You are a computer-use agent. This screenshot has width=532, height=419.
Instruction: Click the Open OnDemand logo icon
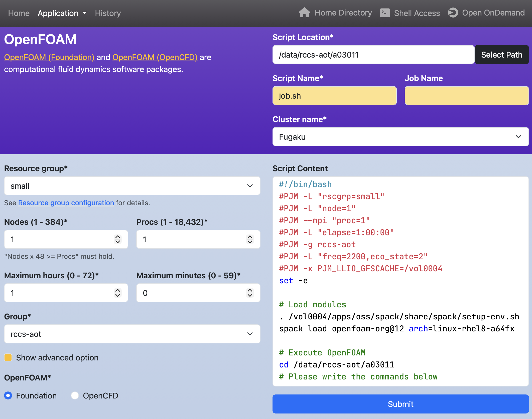(x=453, y=13)
